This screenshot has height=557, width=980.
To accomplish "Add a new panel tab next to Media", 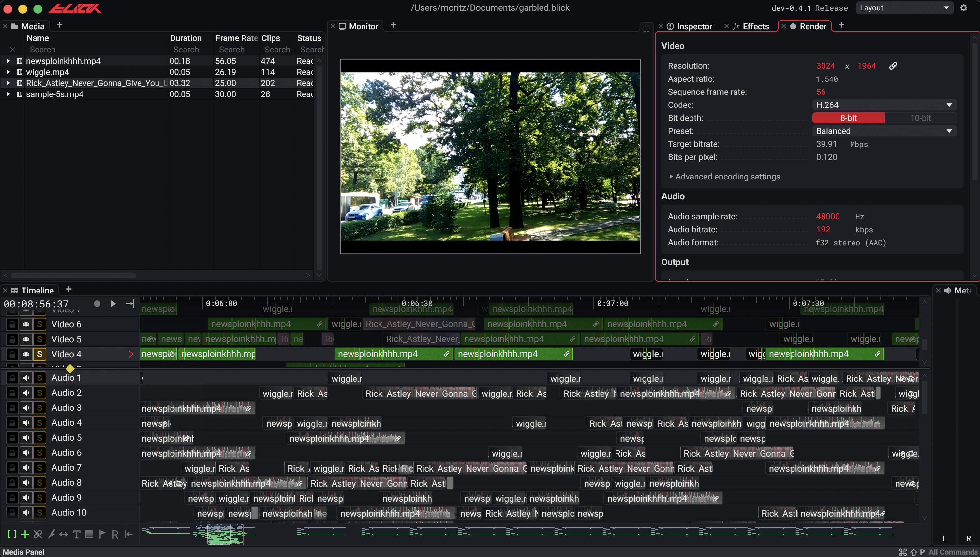I will click(59, 25).
